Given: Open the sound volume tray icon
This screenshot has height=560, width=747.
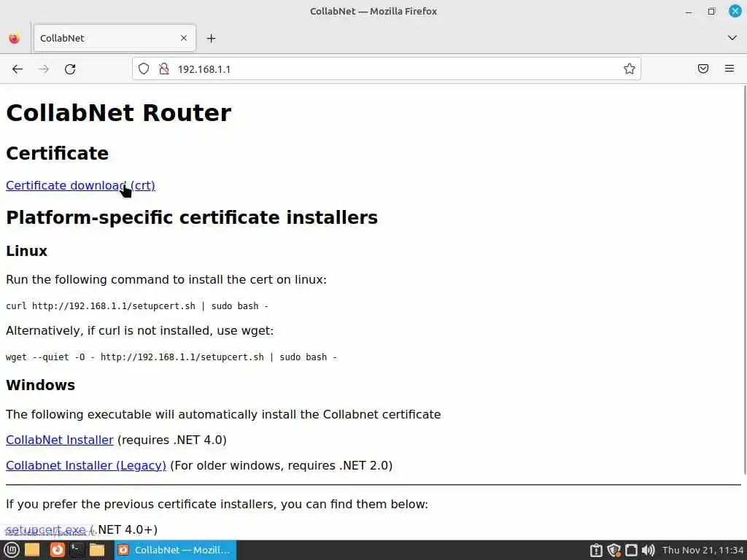Looking at the screenshot, I should point(648,550).
